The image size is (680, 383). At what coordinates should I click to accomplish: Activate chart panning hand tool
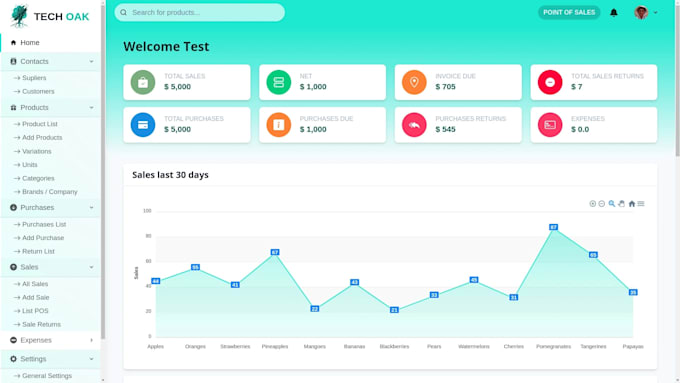pos(621,204)
